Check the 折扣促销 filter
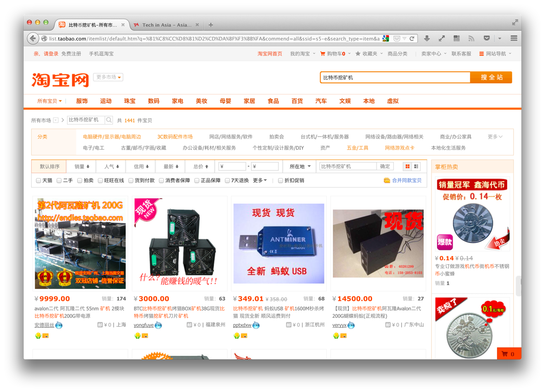This screenshot has width=545, height=392. [x=281, y=181]
